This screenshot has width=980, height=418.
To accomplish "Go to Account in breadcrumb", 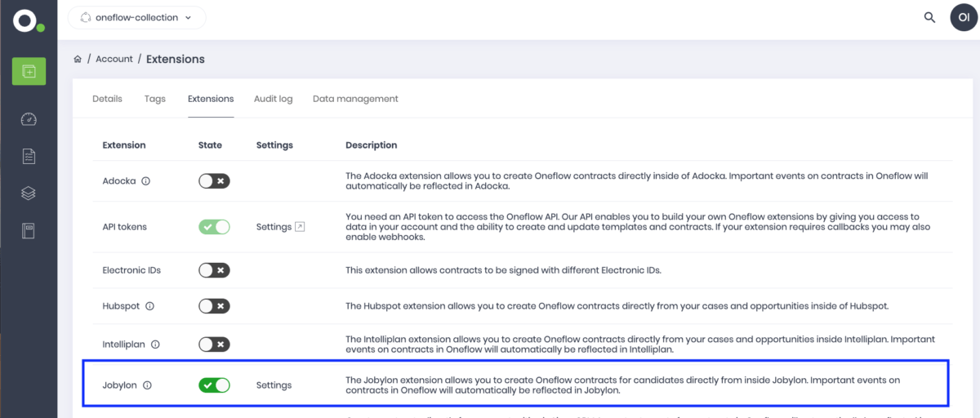I will point(114,59).
